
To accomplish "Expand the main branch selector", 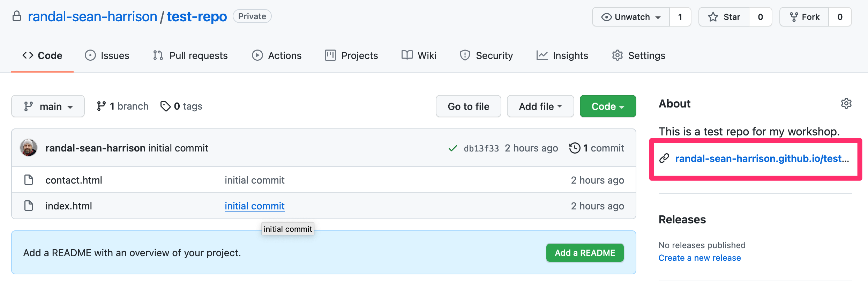I will click(48, 106).
